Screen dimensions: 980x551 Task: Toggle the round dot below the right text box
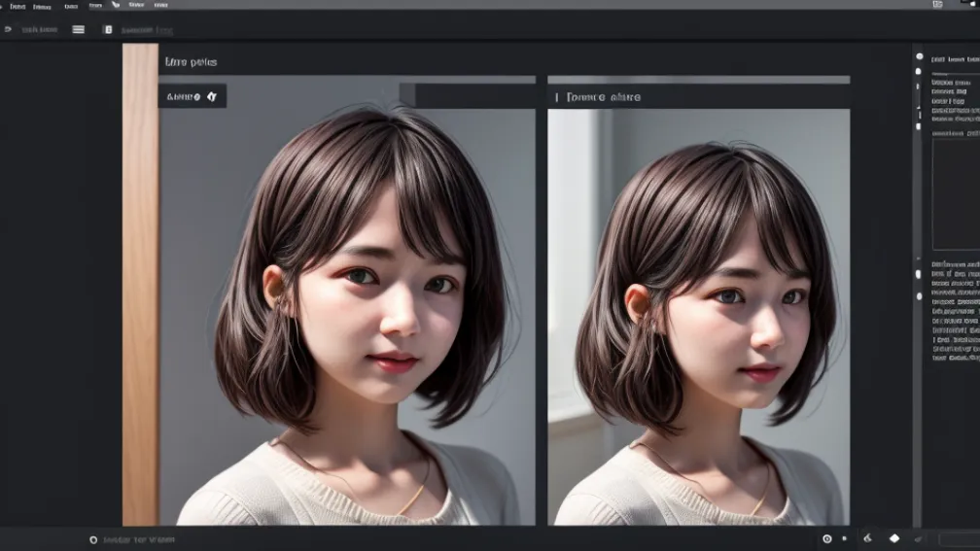coord(919,274)
